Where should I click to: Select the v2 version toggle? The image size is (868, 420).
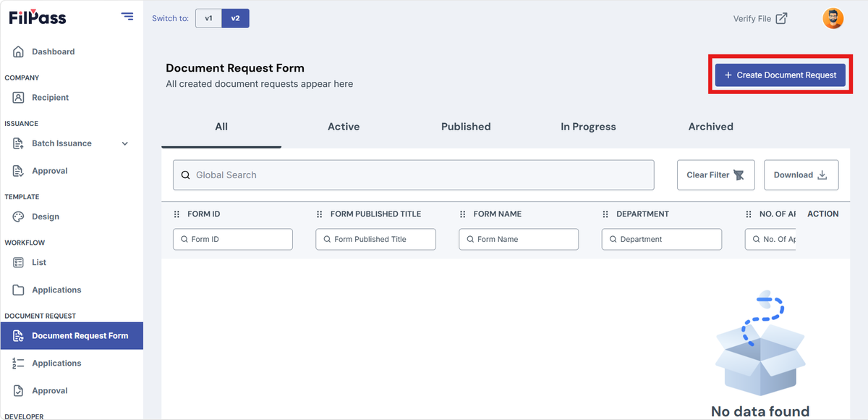(236, 19)
